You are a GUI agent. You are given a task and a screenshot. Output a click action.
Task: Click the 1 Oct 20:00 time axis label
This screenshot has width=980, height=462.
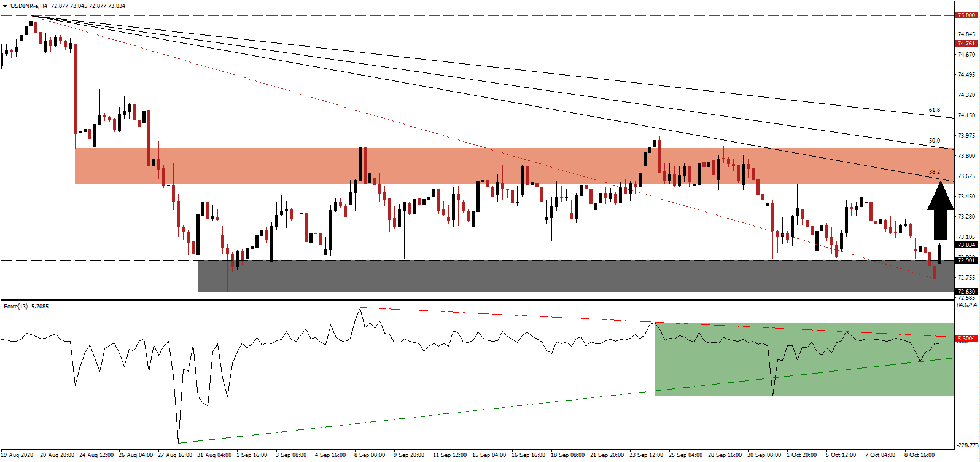tap(802, 455)
